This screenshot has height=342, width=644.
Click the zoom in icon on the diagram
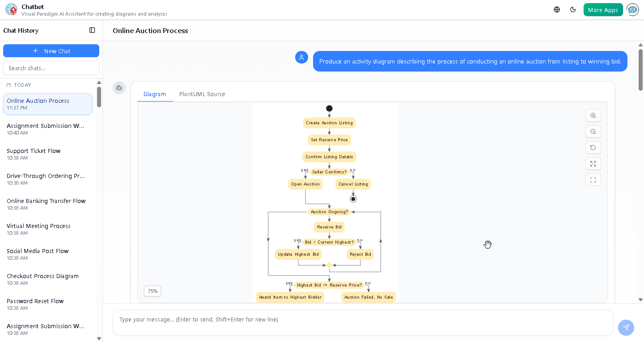point(593,115)
